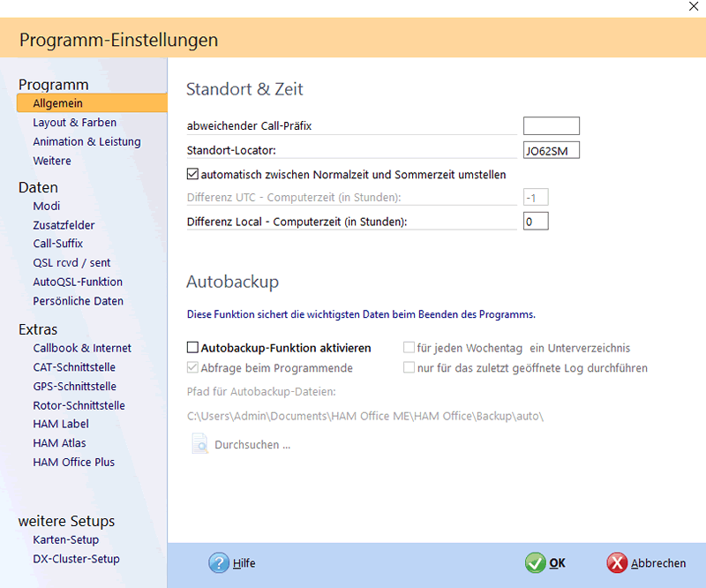The height and width of the screenshot is (588, 706).
Task: Click the Programm section heading
Action: pos(54,85)
